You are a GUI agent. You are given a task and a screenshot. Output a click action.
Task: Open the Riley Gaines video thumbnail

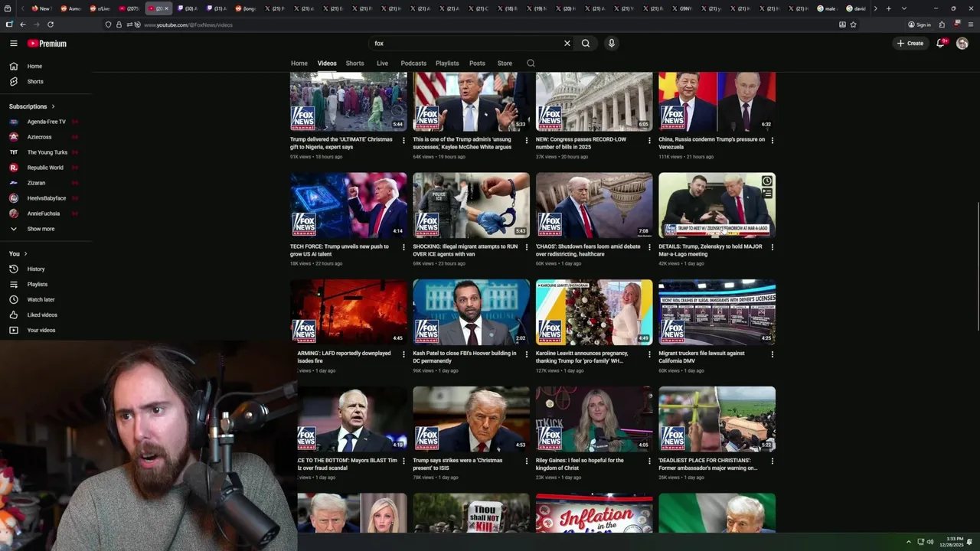pyautogui.click(x=594, y=419)
